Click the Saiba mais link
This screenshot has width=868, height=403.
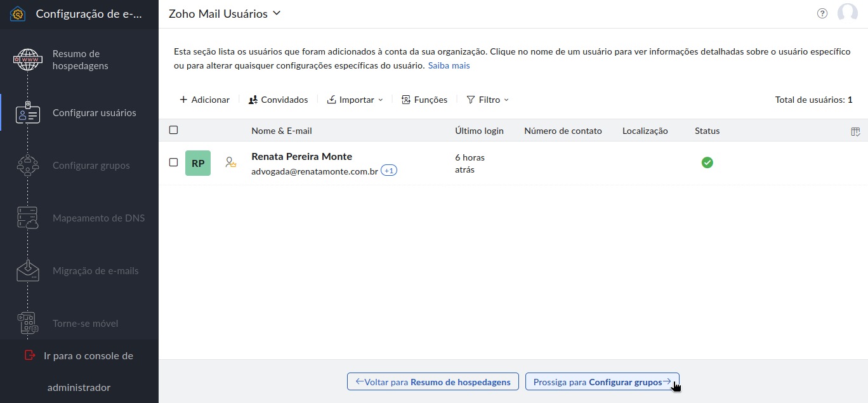pyautogui.click(x=449, y=65)
